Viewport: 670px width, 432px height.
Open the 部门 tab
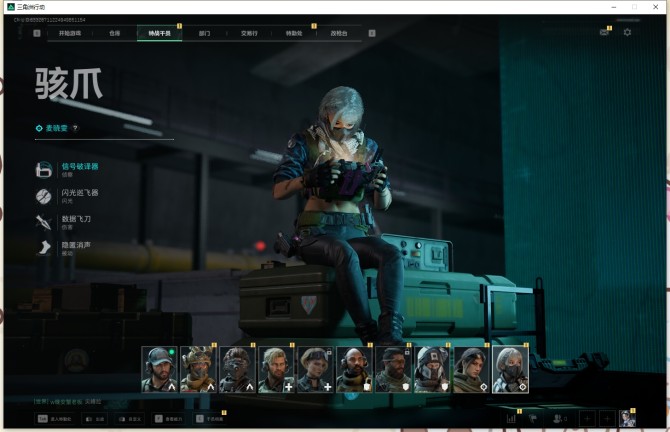click(x=204, y=33)
